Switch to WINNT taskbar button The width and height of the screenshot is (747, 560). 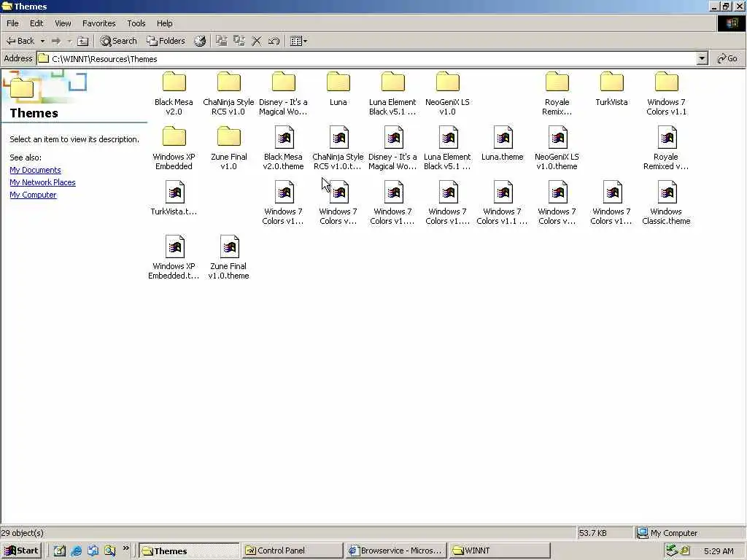[x=499, y=551]
